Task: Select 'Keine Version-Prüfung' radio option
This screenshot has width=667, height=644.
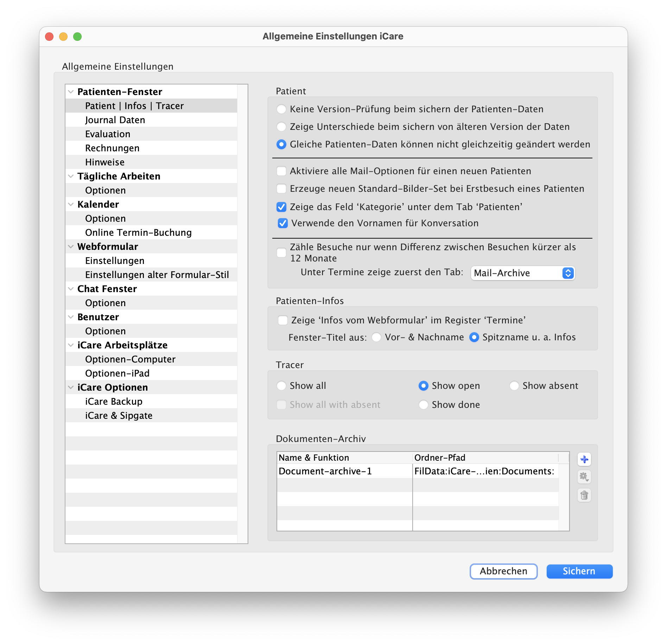Action: coord(281,109)
